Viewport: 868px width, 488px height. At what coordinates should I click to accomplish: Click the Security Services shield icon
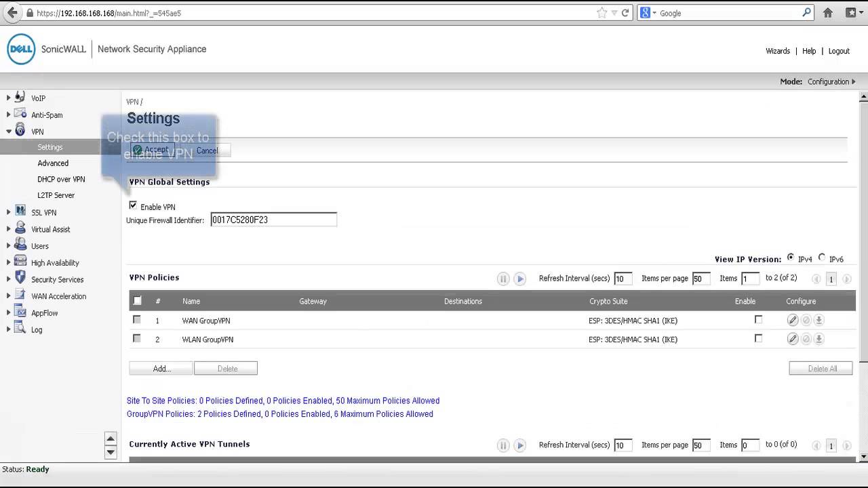(20, 279)
